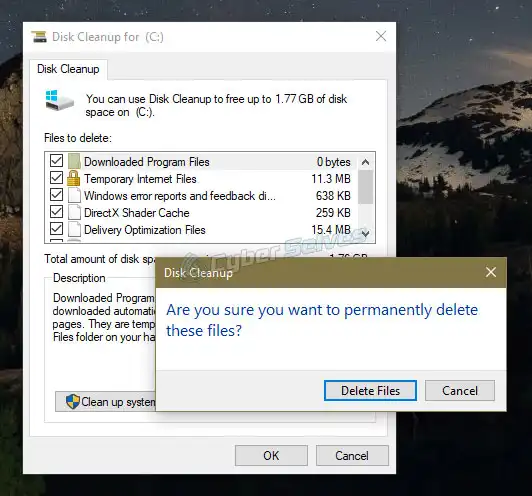Click the 11.3 MB size value

coord(331,179)
